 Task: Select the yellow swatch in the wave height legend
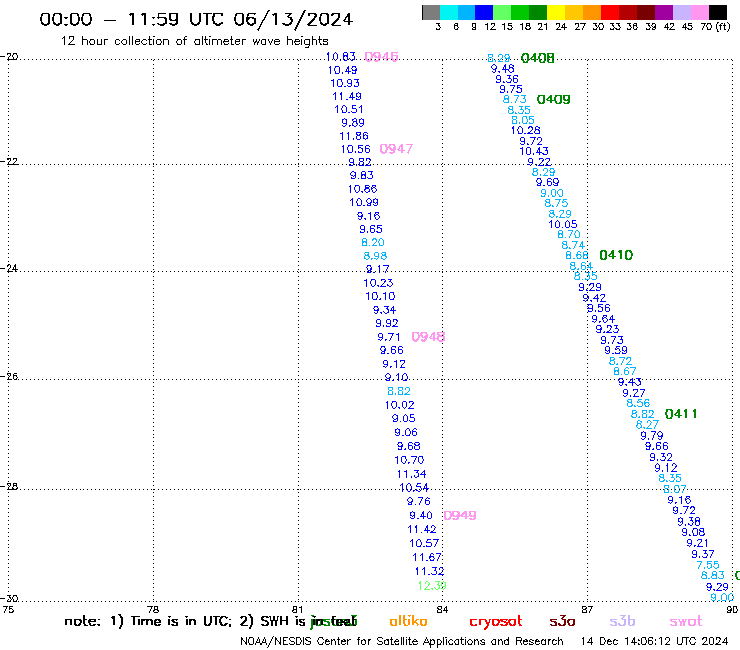[x=556, y=12]
